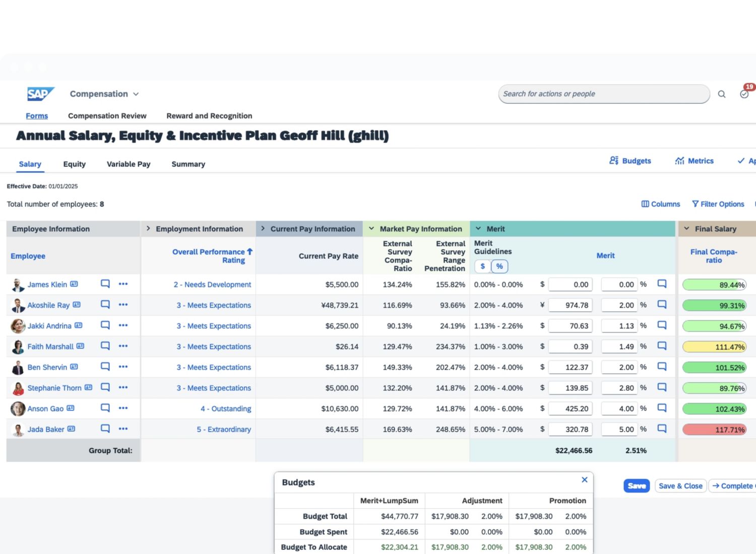Expand the Employment Information column group

(x=148, y=229)
